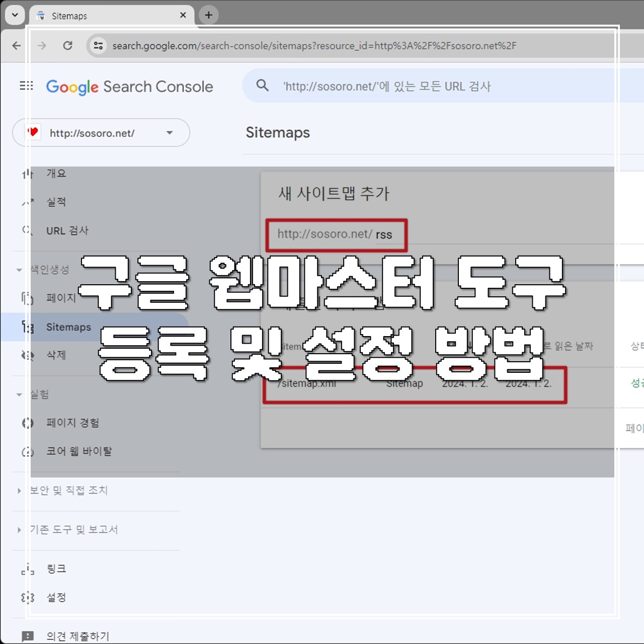644x644 pixels.
Task: Click 의견 제출하기 feedback link
Action: click(x=78, y=636)
